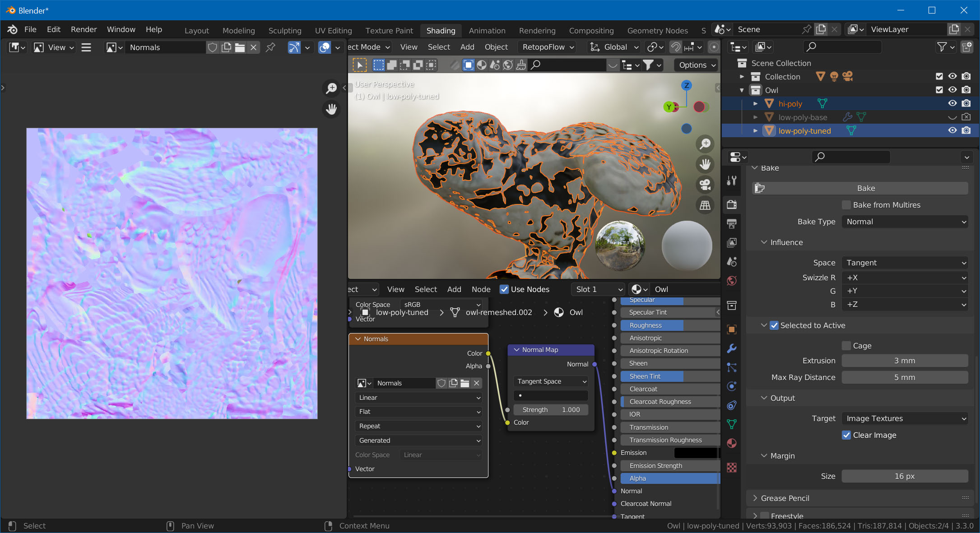Open the World properties tab
Viewport: 980px width, 533px height.
tap(732, 280)
